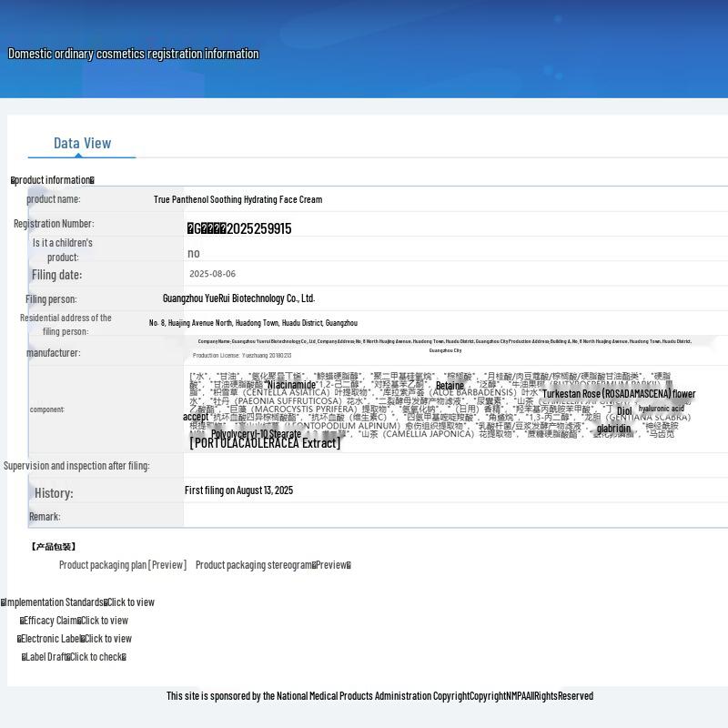Click the registration number ending in 2025259915
The image size is (728, 728).
(239, 228)
